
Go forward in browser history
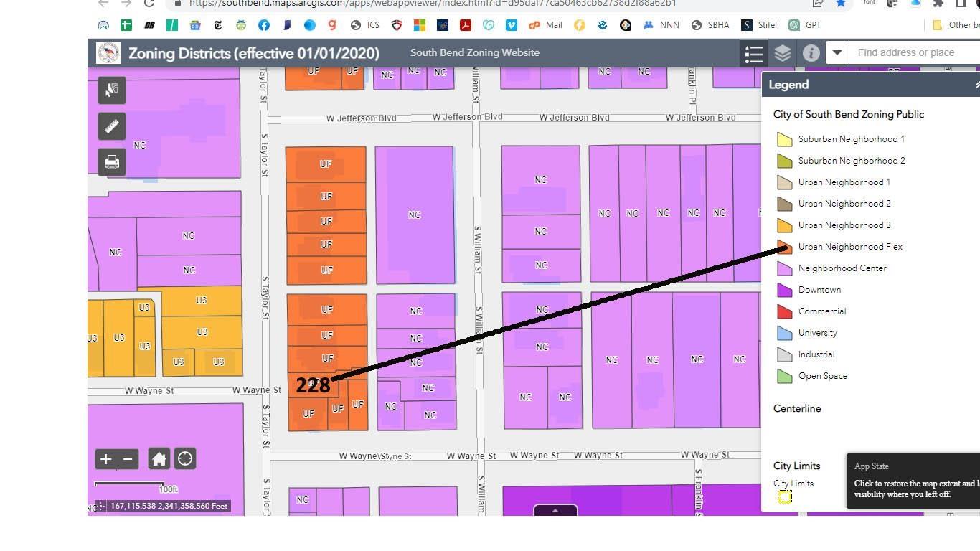126,4
